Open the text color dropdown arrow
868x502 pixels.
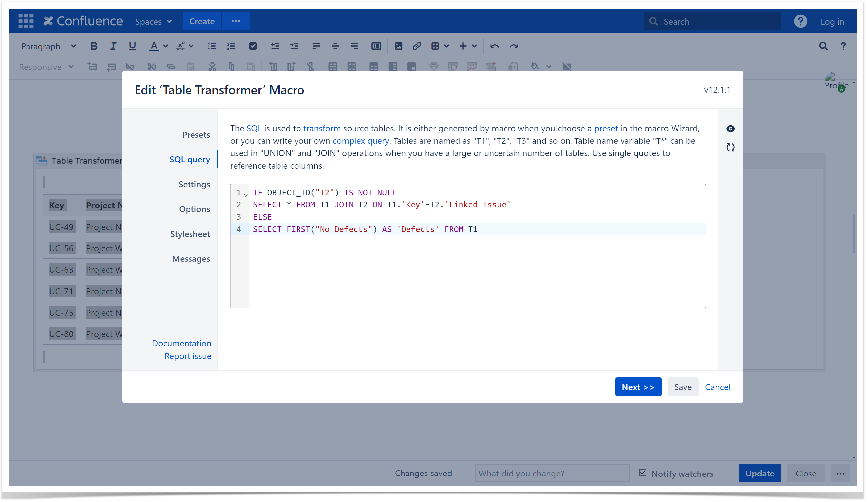[166, 46]
